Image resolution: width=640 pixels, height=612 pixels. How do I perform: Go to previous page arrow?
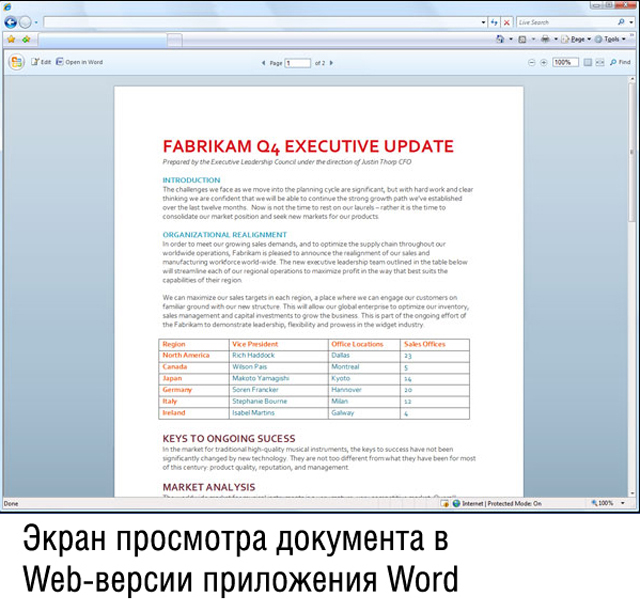click(263, 63)
